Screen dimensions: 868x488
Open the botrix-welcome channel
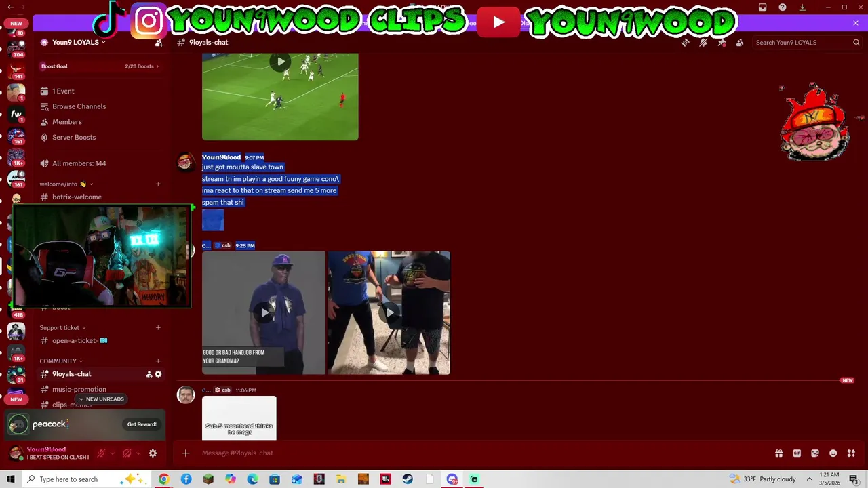tap(100, 197)
